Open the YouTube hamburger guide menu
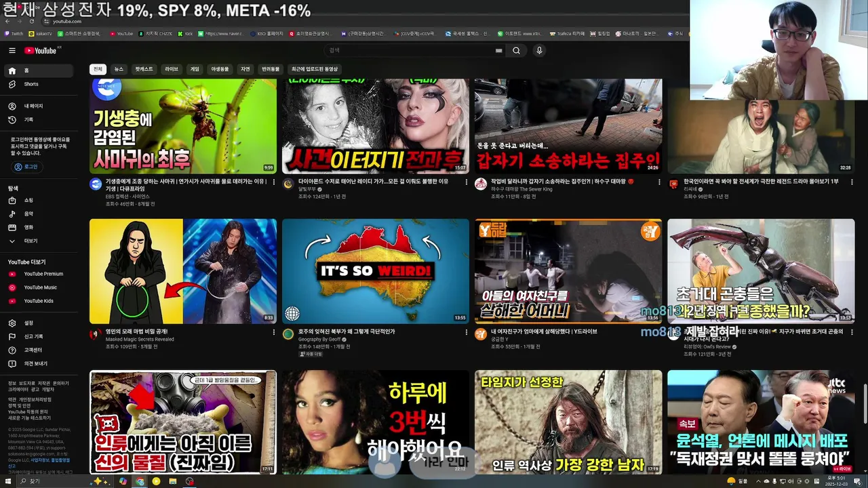Image resolution: width=868 pixels, height=488 pixels. pyautogui.click(x=12, y=51)
